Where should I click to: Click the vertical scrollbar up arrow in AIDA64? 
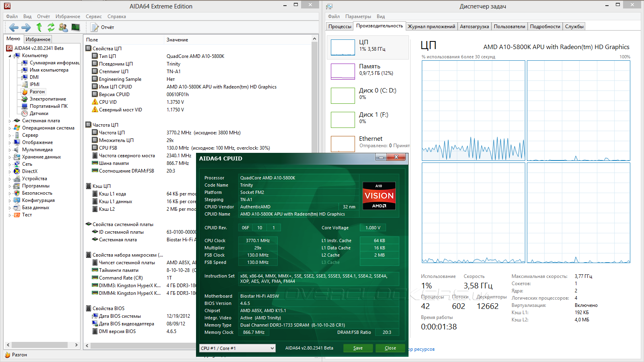pos(314,39)
